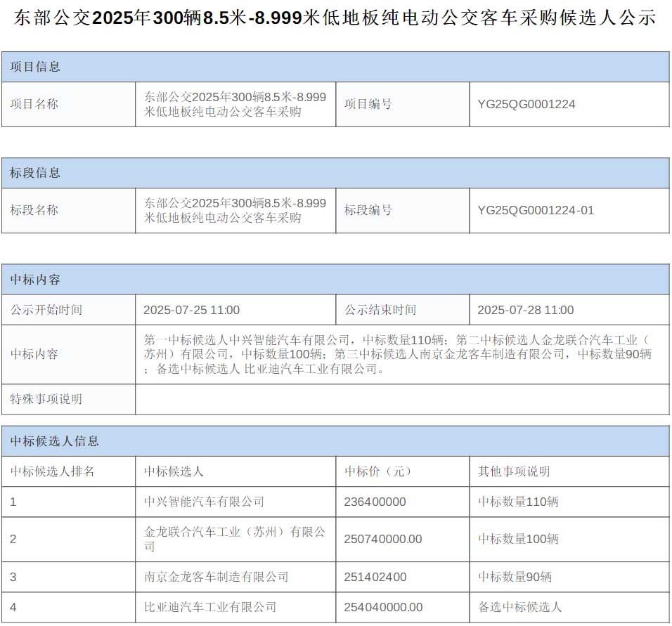Viewport: 672px width, 626px height.
Task: Click the 特殊事项说明 label
Action: [x=46, y=399]
